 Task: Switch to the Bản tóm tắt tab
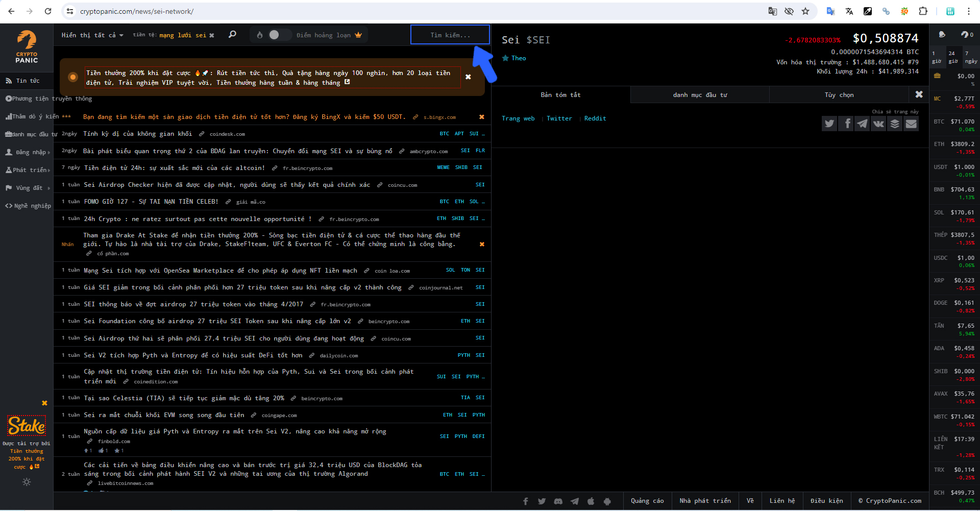[x=560, y=95]
